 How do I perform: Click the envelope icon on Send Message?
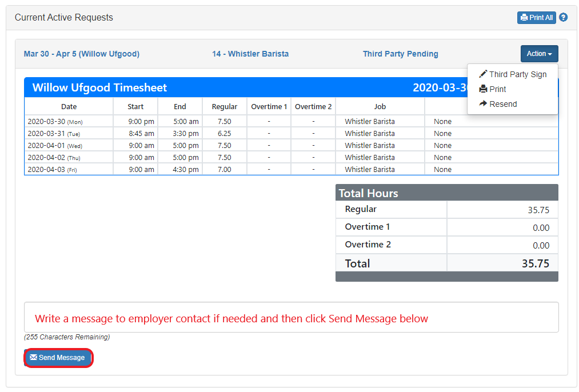[x=33, y=358]
